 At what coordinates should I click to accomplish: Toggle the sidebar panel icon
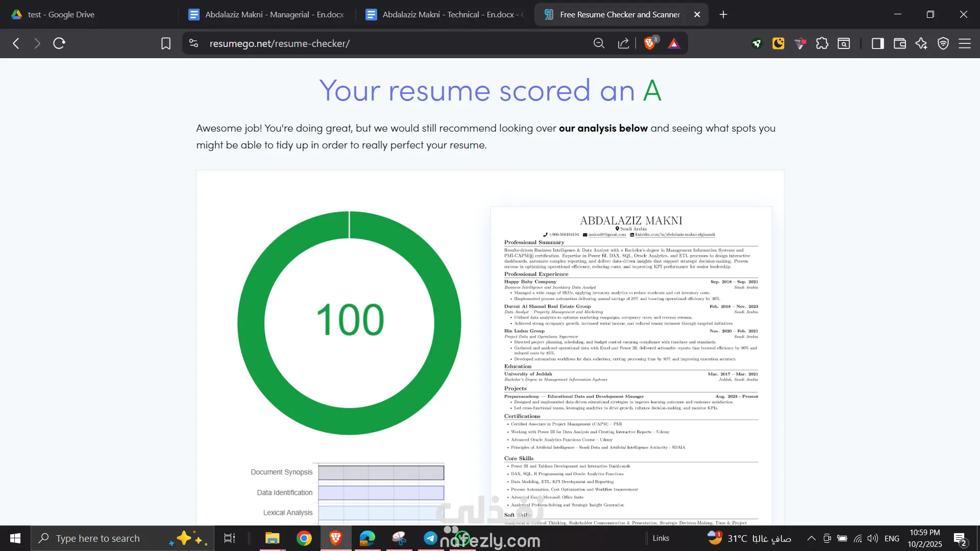pos(877,43)
